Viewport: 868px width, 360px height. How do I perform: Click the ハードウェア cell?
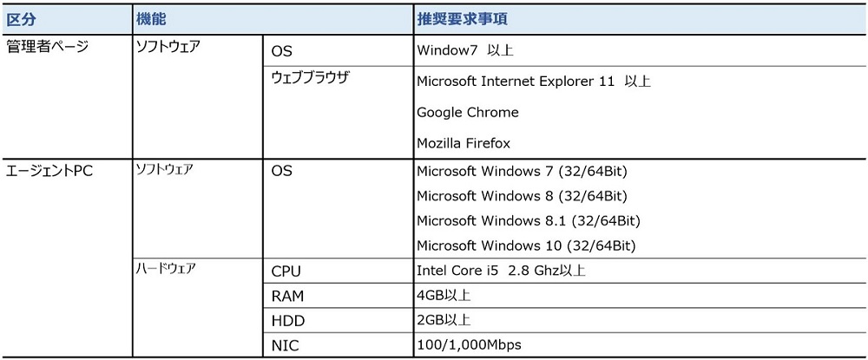pos(166,271)
